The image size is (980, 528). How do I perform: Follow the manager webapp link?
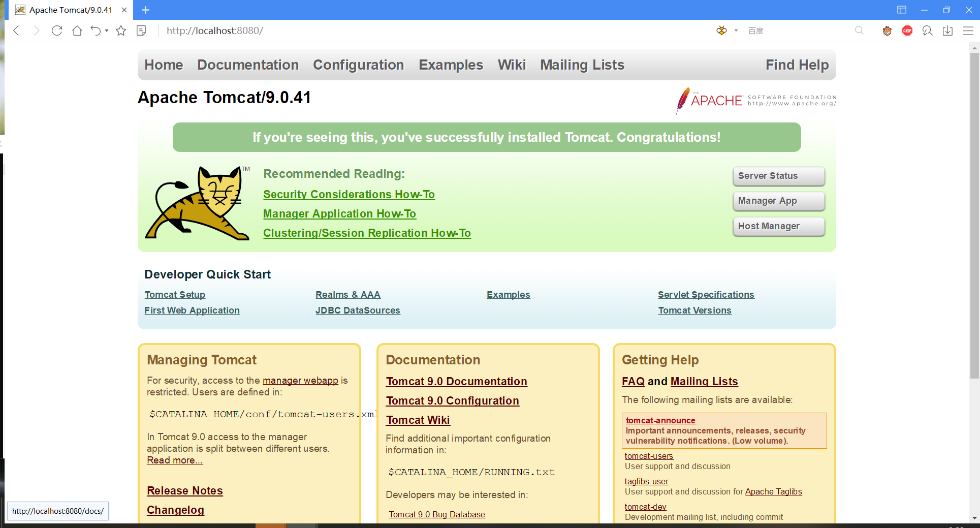pos(300,381)
